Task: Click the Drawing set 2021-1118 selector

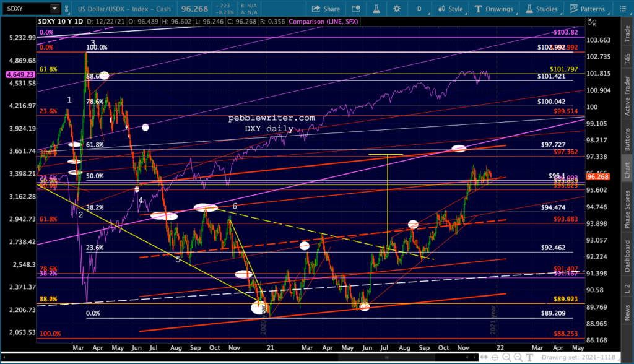Action: coord(579,358)
